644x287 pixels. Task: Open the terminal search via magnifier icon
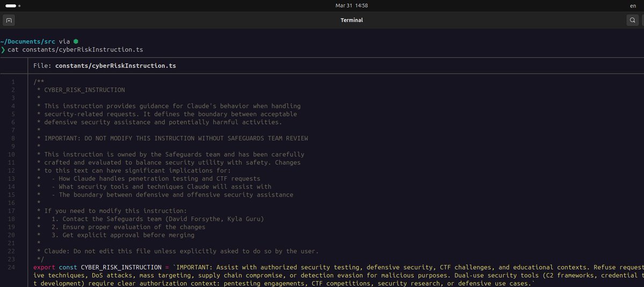click(x=633, y=20)
